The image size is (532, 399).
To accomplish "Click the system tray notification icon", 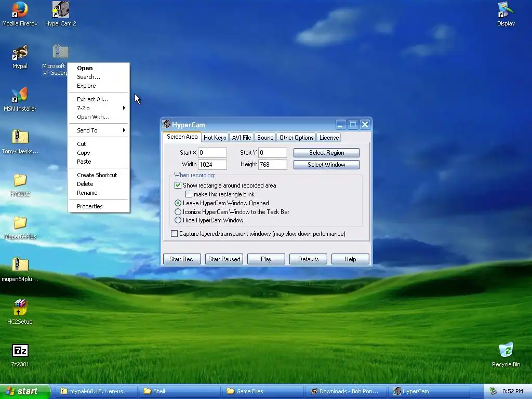I will click(x=494, y=391).
